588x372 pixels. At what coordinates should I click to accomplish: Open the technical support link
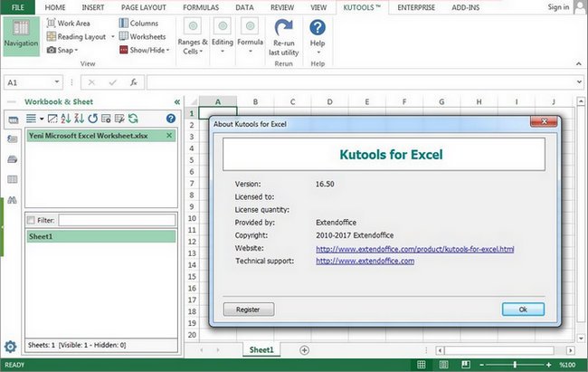tap(365, 261)
